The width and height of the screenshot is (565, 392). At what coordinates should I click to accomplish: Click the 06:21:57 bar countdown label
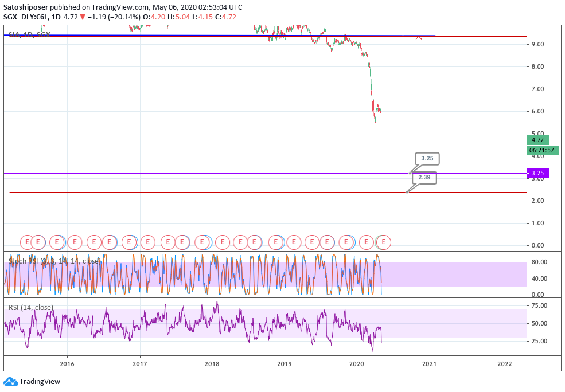click(543, 150)
